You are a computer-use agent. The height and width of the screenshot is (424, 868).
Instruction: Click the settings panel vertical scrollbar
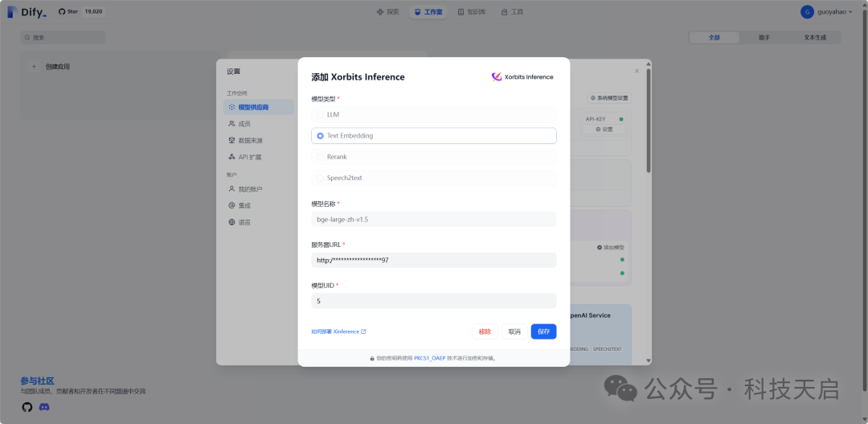click(649, 120)
